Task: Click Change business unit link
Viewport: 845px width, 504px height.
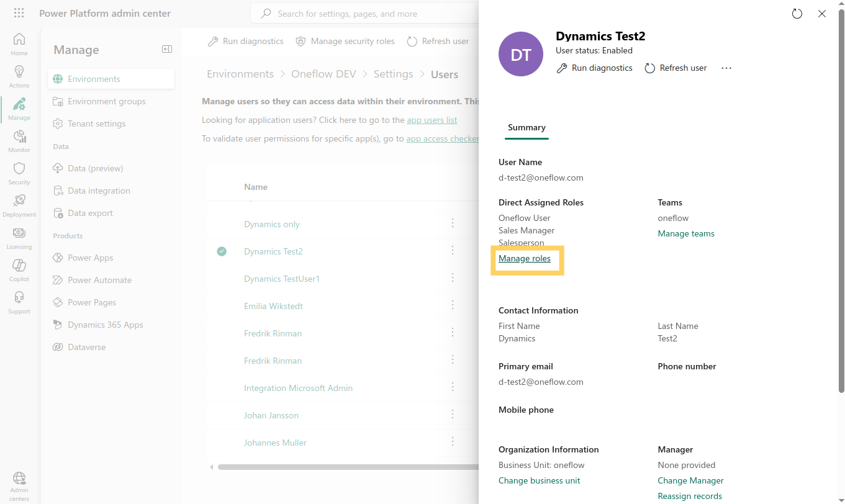Action: (540, 480)
